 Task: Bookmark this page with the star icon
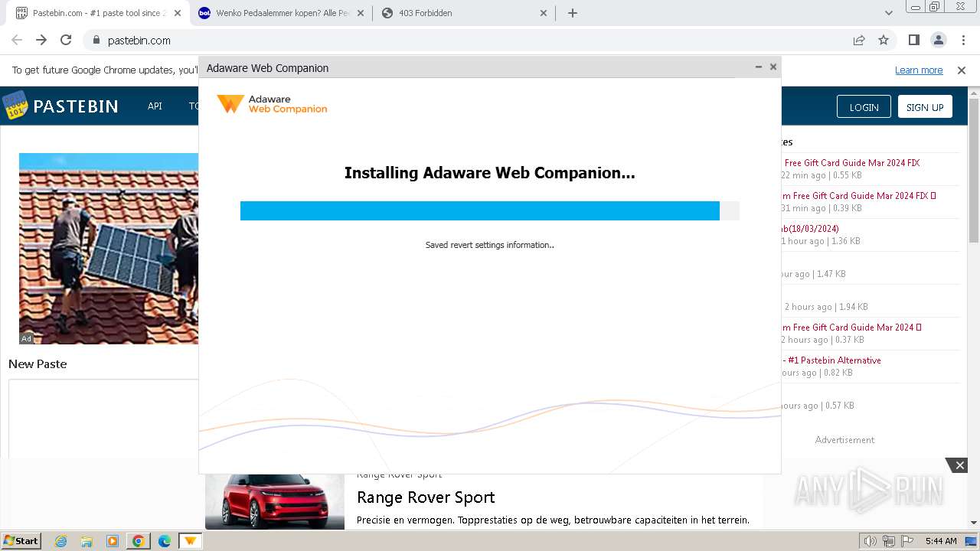click(x=884, y=40)
